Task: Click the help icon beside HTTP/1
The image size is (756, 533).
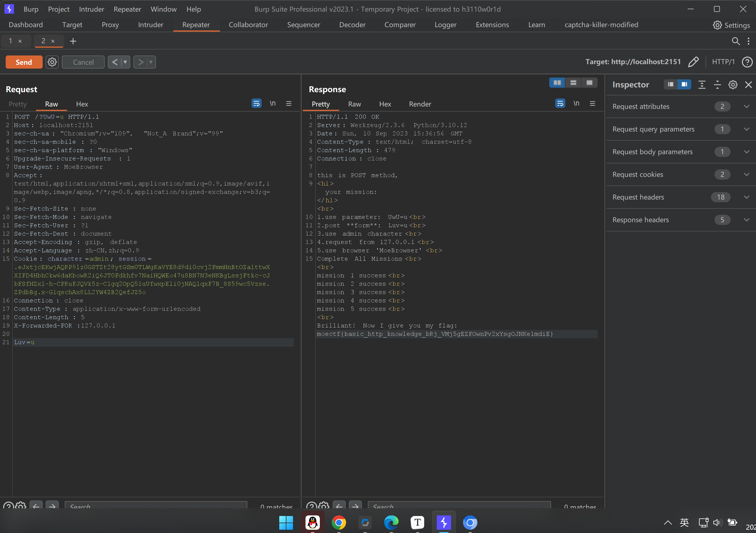Action: coord(747,62)
